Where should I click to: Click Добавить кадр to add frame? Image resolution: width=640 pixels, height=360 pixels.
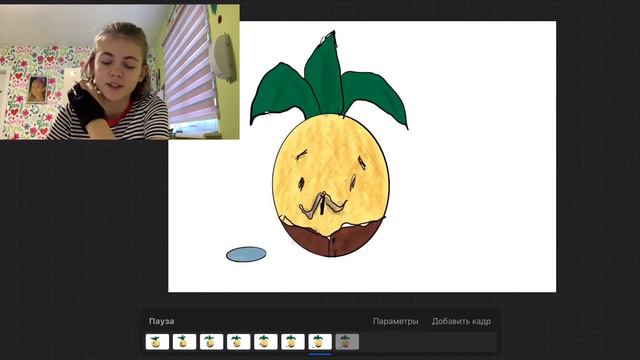click(x=461, y=321)
